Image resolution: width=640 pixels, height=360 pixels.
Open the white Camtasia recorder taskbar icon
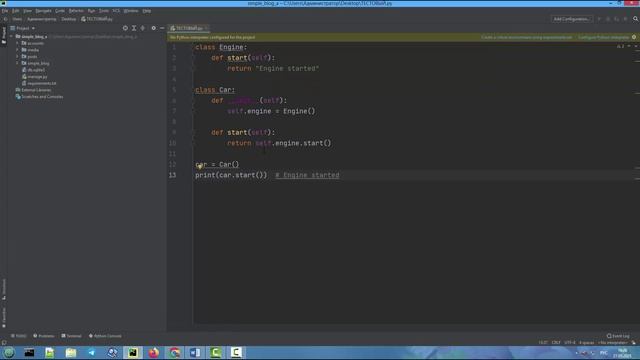pyautogui.click(x=236, y=352)
